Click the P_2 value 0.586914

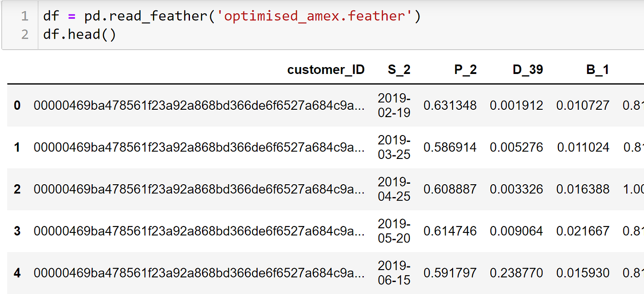point(450,147)
